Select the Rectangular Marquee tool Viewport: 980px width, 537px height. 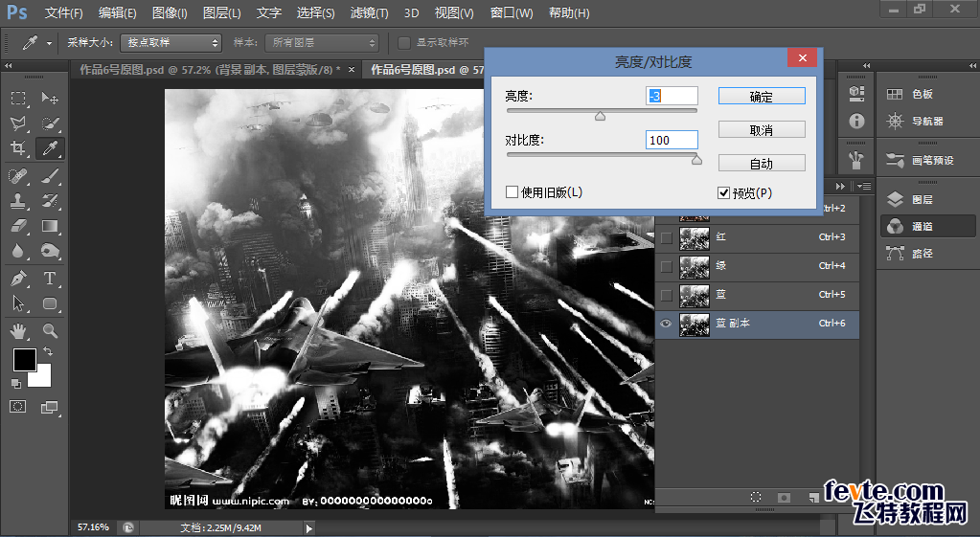[18, 98]
